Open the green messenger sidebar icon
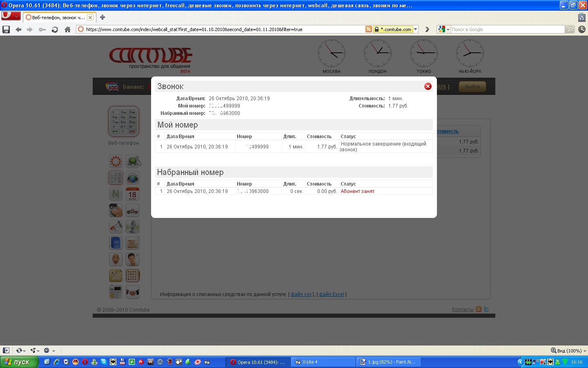Screen dimensions: 588x368 [x=133, y=161]
